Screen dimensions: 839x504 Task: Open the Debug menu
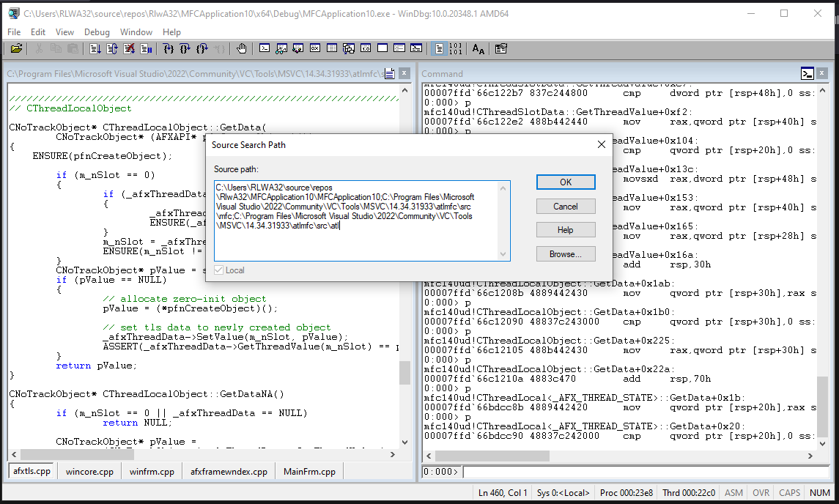click(97, 32)
